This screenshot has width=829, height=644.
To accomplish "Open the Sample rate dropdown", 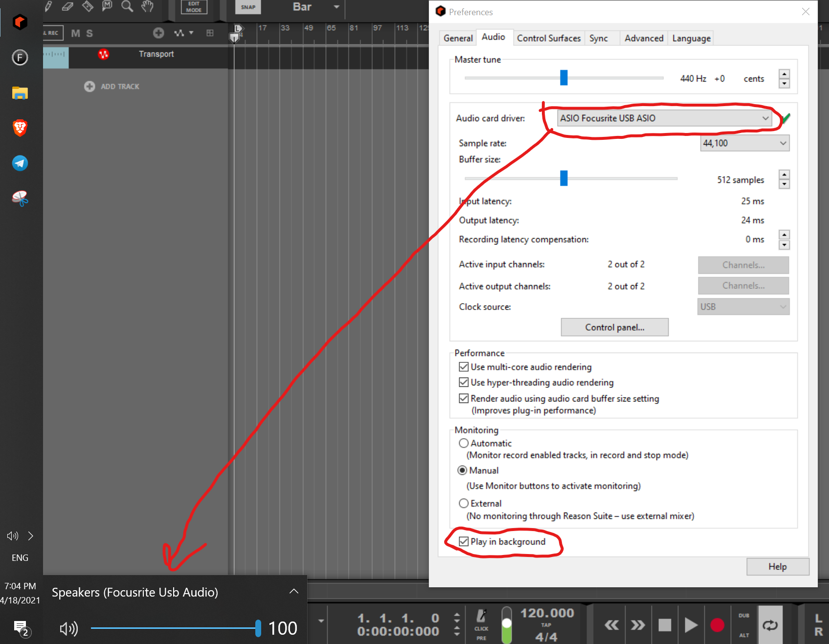I will (x=744, y=143).
